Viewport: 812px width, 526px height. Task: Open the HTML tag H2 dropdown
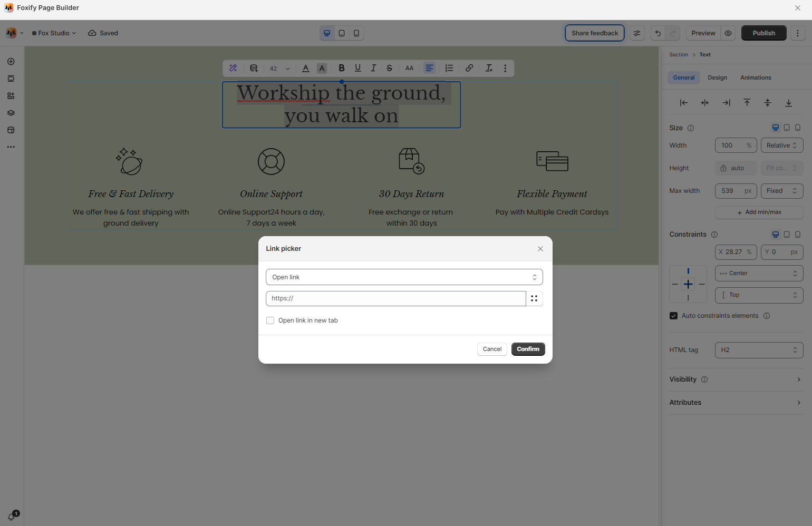pyautogui.click(x=759, y=350)
